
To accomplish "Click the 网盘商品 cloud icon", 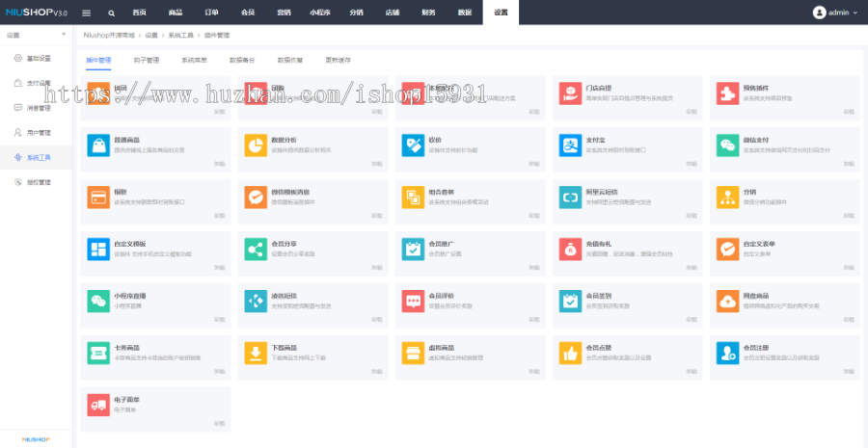I will coord(727,301).
